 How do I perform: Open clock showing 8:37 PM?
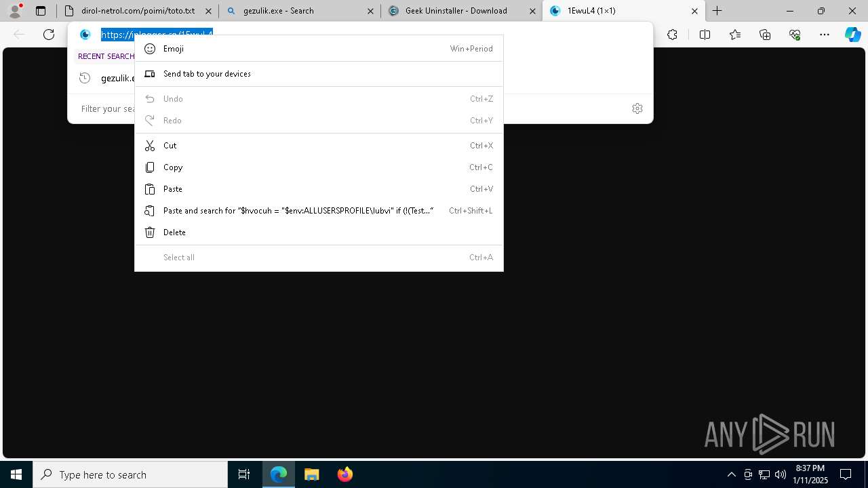[810, 474]
